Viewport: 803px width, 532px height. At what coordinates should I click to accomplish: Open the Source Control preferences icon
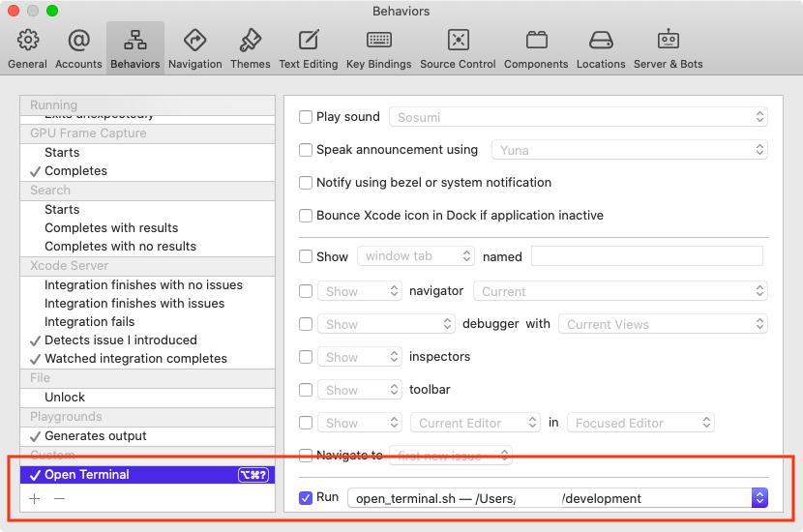click(459, 40)
